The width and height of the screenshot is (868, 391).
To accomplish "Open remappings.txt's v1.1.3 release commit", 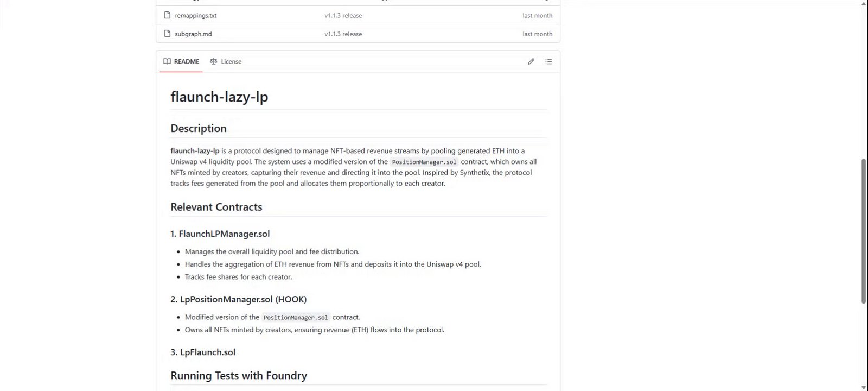I will pos(343,16).
